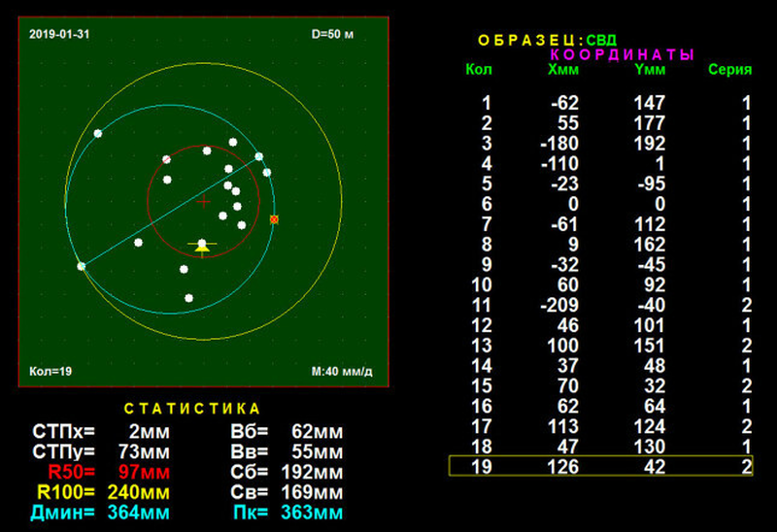The image size is (777, 532).
Task: Click the Серия column header
Action: pyautogui.click(x=728, y=69)
